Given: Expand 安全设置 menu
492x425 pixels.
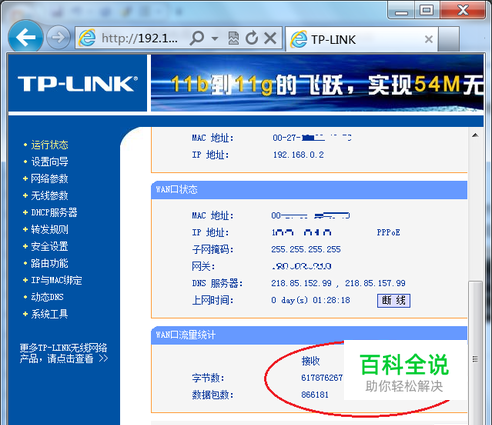Looking at the screenshot, I should tap(49, 246).
